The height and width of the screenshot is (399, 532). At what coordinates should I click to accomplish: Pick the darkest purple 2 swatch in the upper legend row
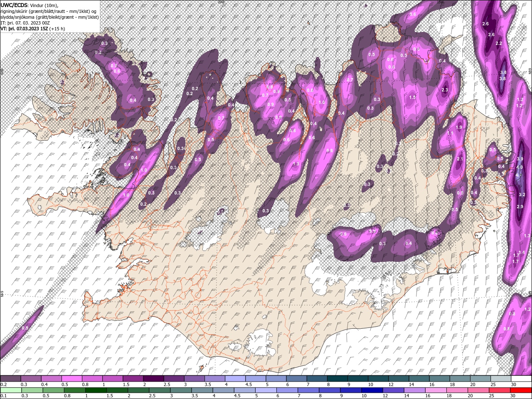click(153, 378)
